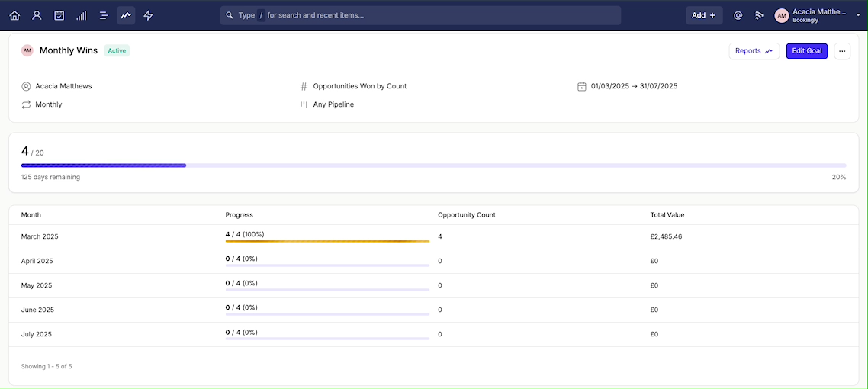Image resolution: width=868 pixels, height=389 pixels.
Task: Select the Goals trend-line icon
Action: [x=126, y=15]
